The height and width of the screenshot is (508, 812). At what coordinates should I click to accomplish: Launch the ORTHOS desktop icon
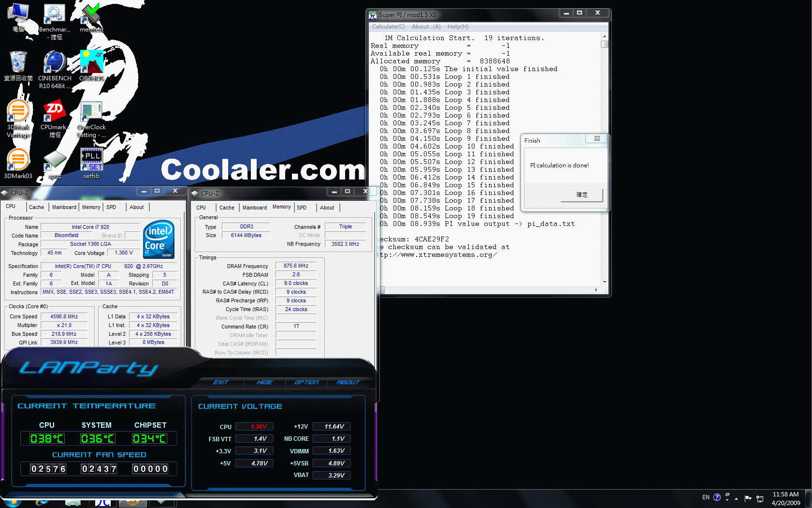[x=91, y=65]
